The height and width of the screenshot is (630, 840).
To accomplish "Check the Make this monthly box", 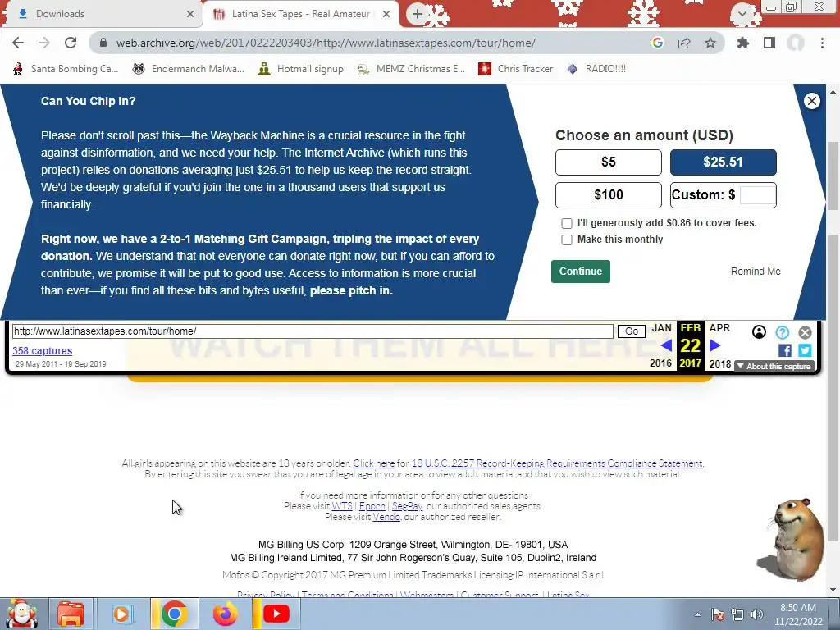I will coord(567,240).
